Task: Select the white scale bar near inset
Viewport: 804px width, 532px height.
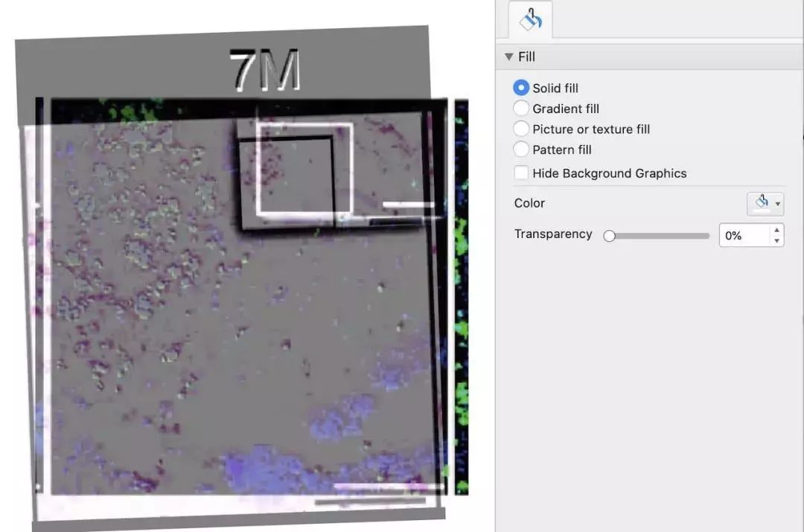Action: [x=408, y=204]
